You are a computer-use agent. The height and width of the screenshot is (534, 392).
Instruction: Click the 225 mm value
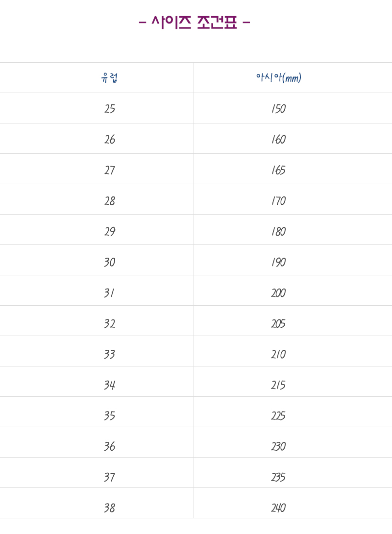tap(279, 415)
